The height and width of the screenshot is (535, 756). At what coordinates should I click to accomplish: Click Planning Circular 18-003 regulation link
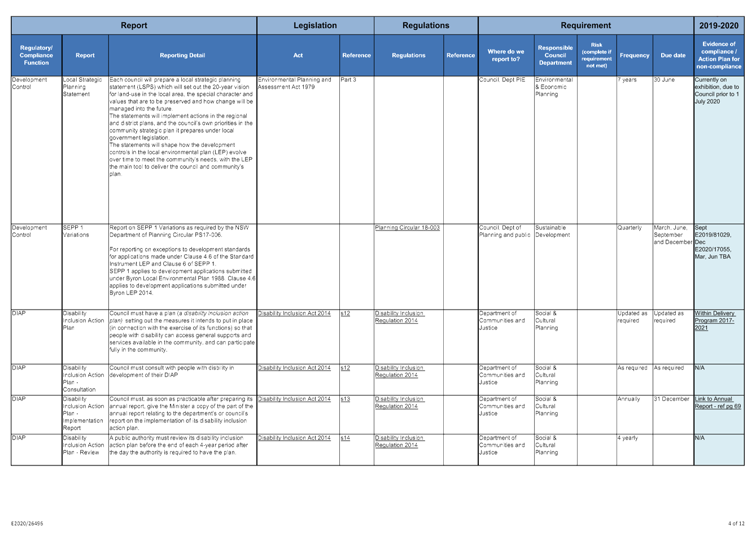[x=407, y=228]
